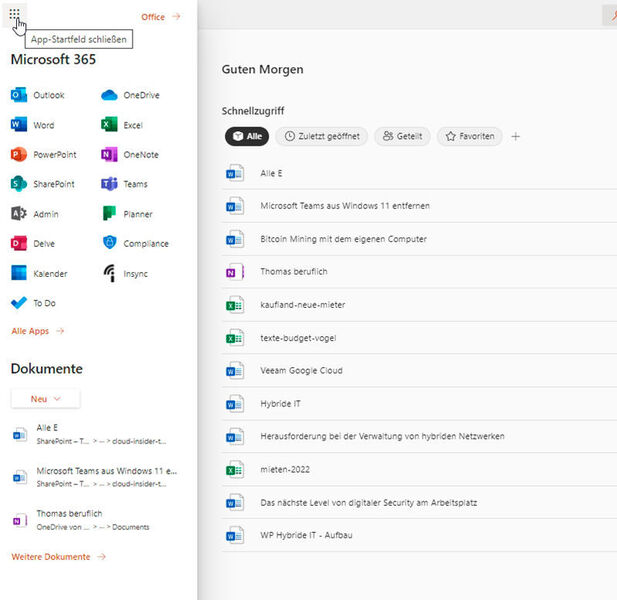617x600 pixels.
Task: Open Compliance app icon
Action: tap(109, 243)
